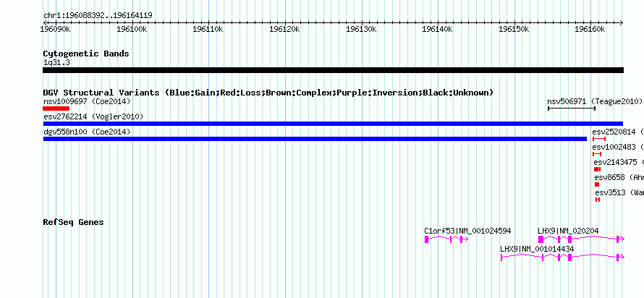644x298 pixels.
Task: Click the DGV Structural Variants track title
Action: [268, 93]
